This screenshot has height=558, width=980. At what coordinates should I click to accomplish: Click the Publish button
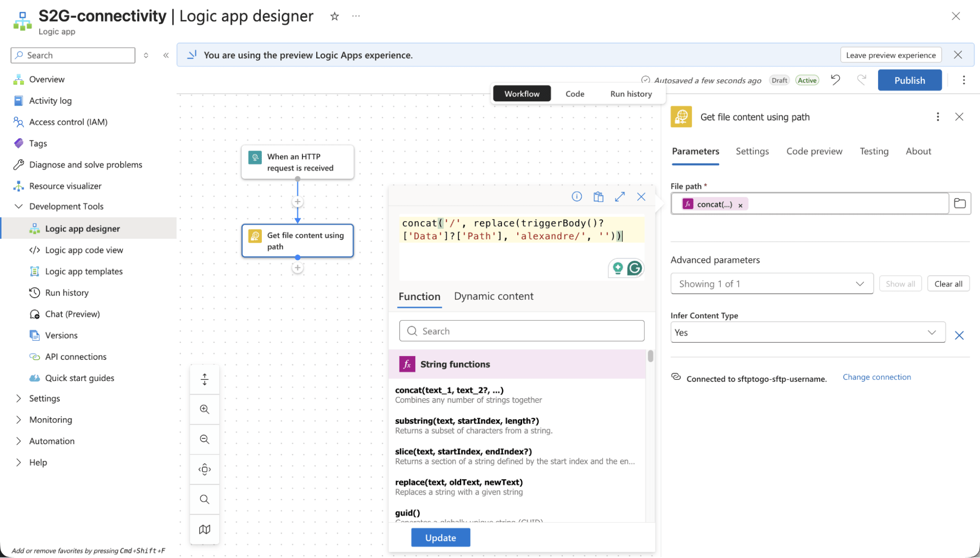coord(909,80)
